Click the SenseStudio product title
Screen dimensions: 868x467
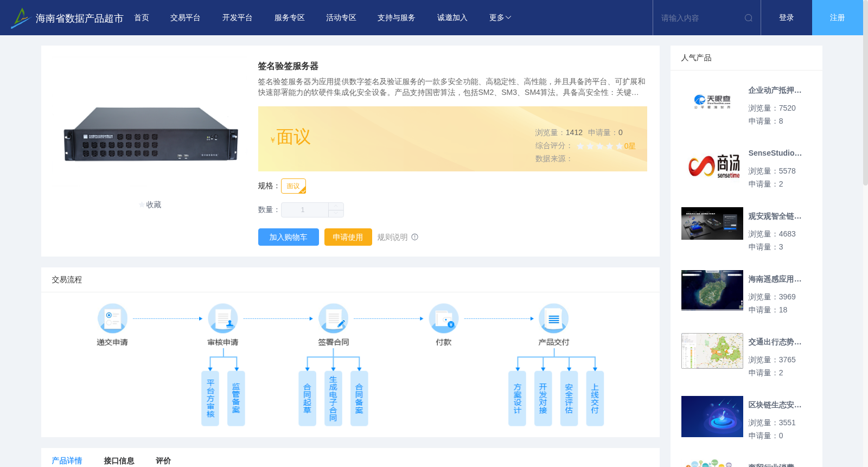(x=775, y=153)
